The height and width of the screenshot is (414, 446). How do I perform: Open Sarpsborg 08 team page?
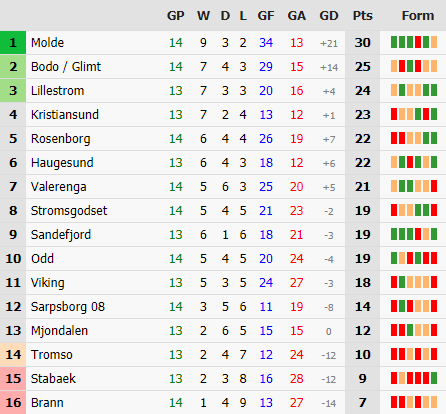(68, 307)
